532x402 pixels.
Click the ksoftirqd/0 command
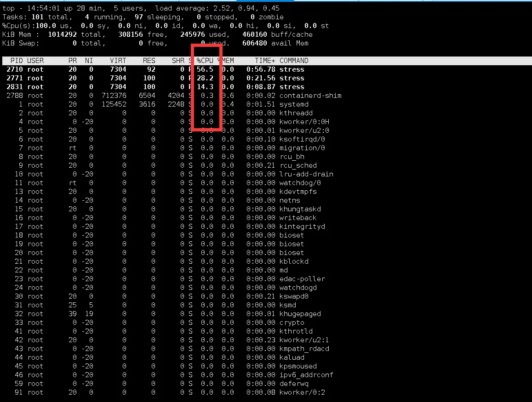(x=302, y=139)
